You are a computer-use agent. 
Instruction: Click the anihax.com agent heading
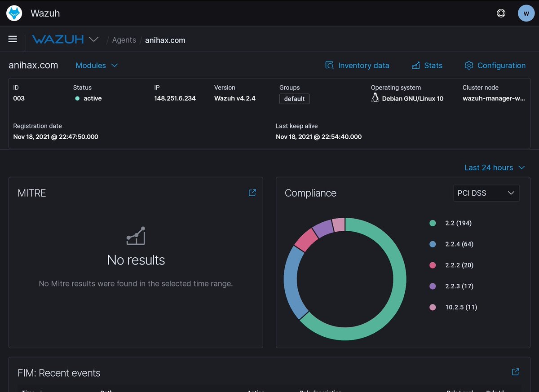33,65
